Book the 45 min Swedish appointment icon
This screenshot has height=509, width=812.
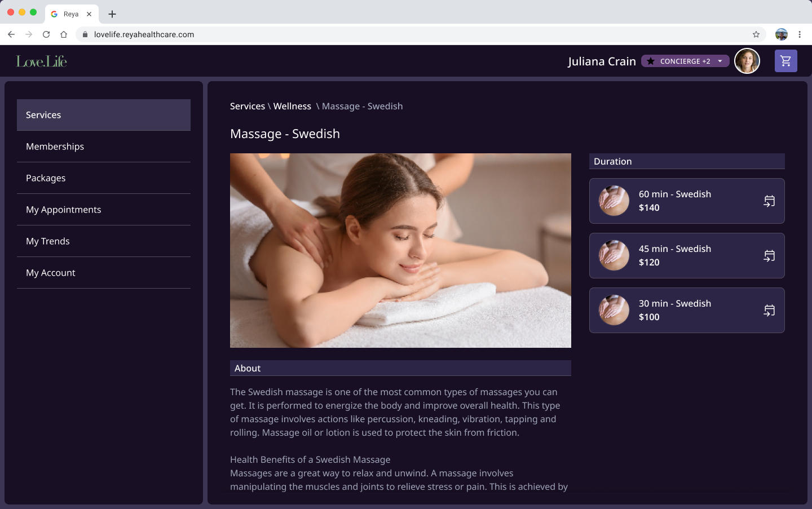click(x=769, y=256)
